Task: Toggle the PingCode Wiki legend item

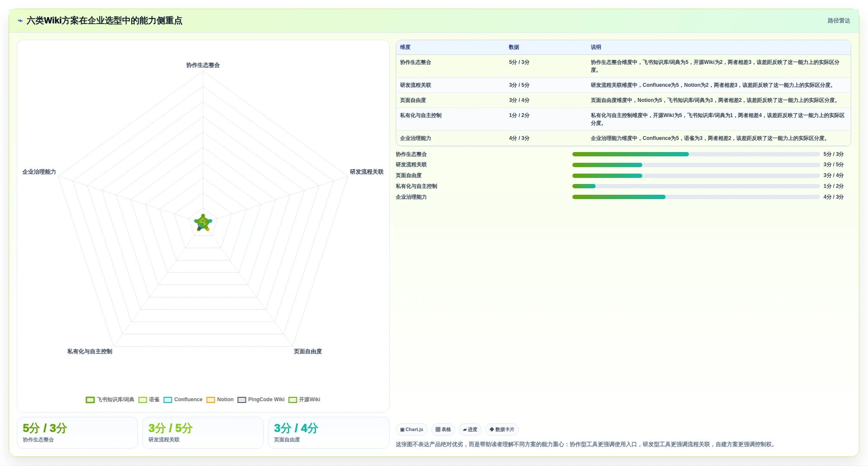Action: click(x=261, y=400)
